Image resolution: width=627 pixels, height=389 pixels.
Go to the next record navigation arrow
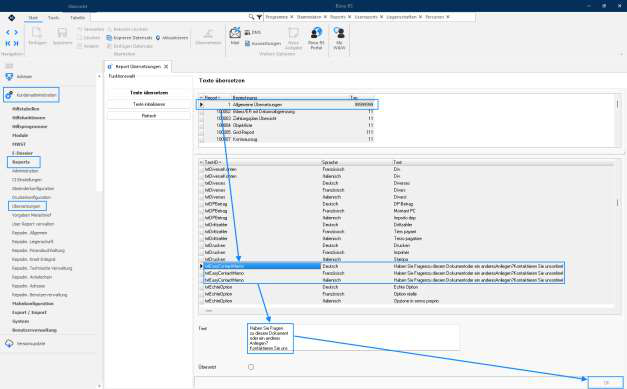16,32
